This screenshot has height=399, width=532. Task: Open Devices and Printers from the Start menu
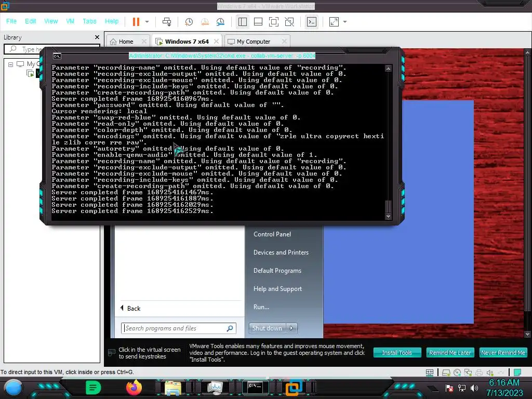pyautogui.click(x=281, y=252)
